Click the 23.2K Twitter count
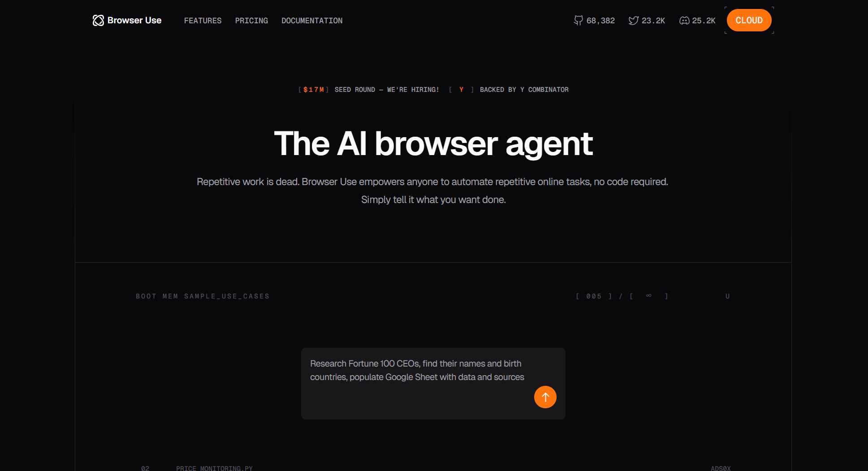The image size is (868, 471). tap(653, 21)
